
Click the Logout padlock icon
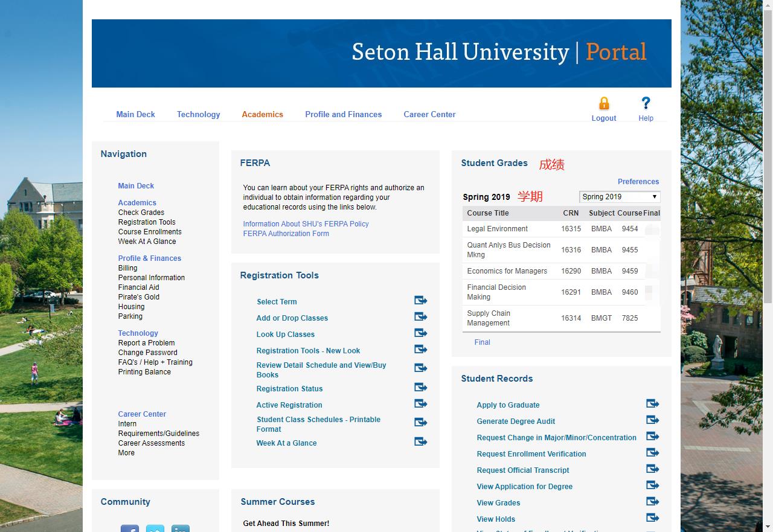(604, 103)
